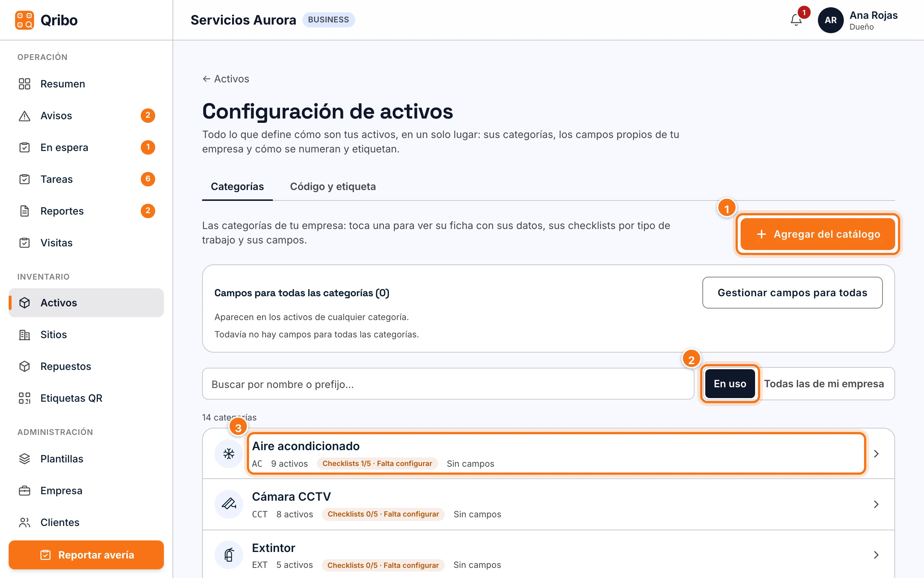The height and width of the screenshot is (578, 924).
Task: Open Activos in the sidebar
Action: point(86,302)
